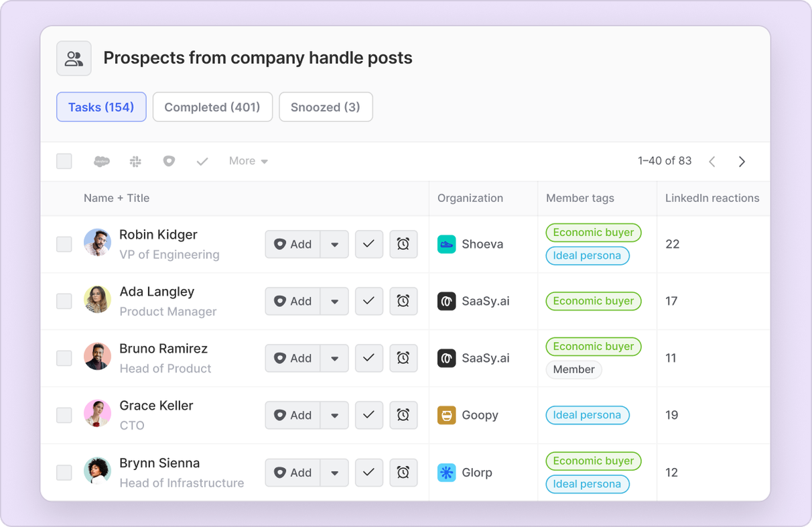
Task: Check the box for Robin Kidger
Action: pyautogui.click(x=64, y=245)
